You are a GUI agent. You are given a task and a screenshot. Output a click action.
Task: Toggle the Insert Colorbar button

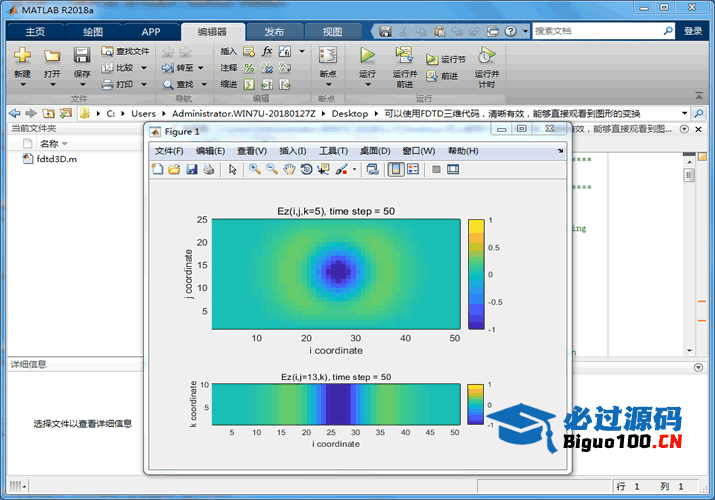395,170
